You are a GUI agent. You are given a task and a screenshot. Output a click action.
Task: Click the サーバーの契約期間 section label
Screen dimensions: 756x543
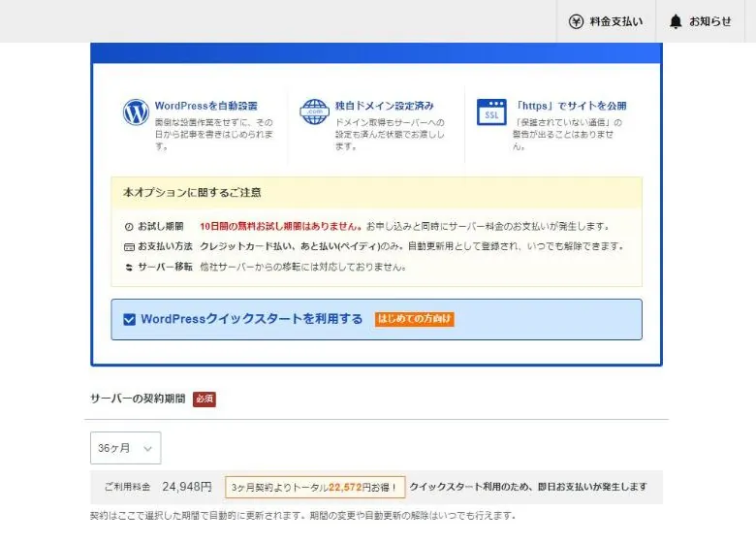coord(138,399)
